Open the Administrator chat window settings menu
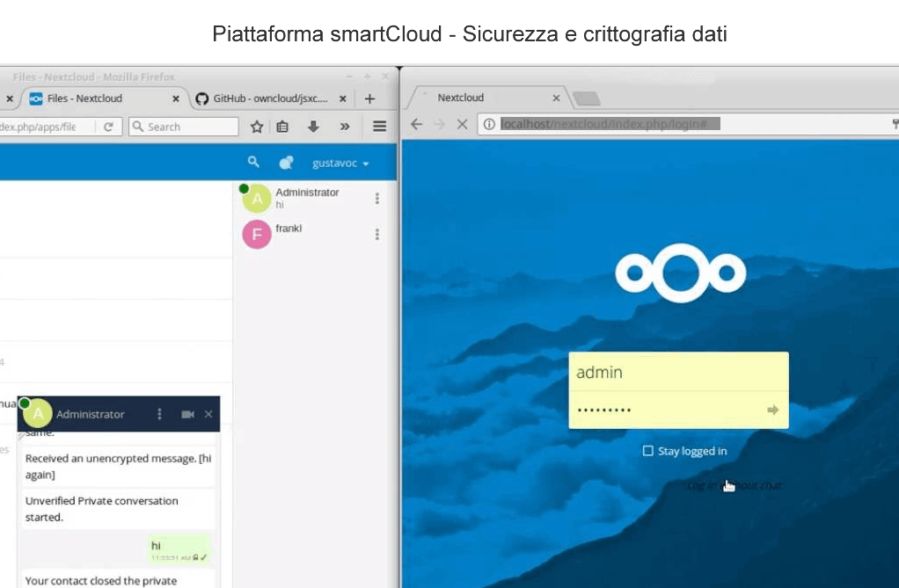Viewport: 899px width, 588px height. point(159,414)
